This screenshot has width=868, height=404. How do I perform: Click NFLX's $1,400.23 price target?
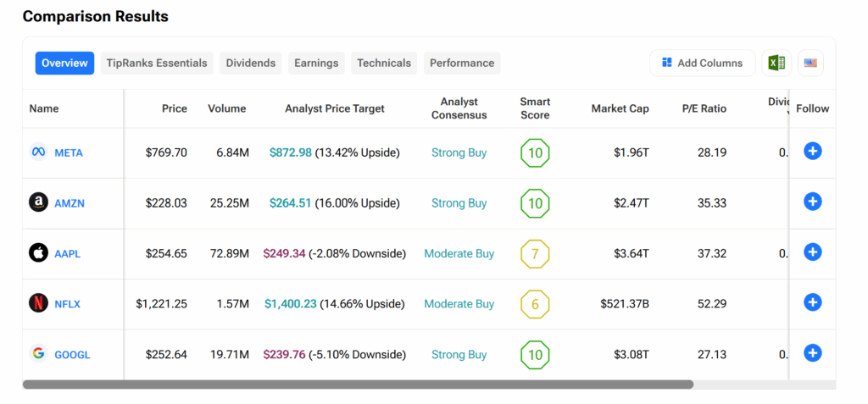(x=291, y=304)
